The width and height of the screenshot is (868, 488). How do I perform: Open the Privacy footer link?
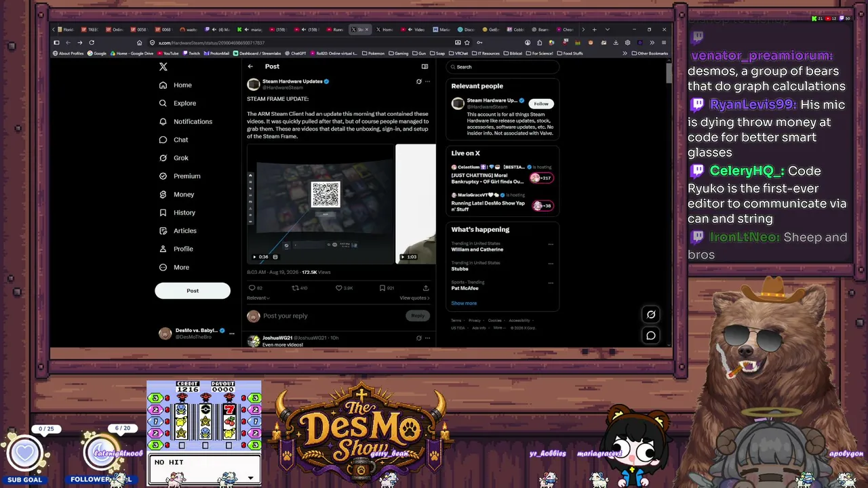click(474, 321)
